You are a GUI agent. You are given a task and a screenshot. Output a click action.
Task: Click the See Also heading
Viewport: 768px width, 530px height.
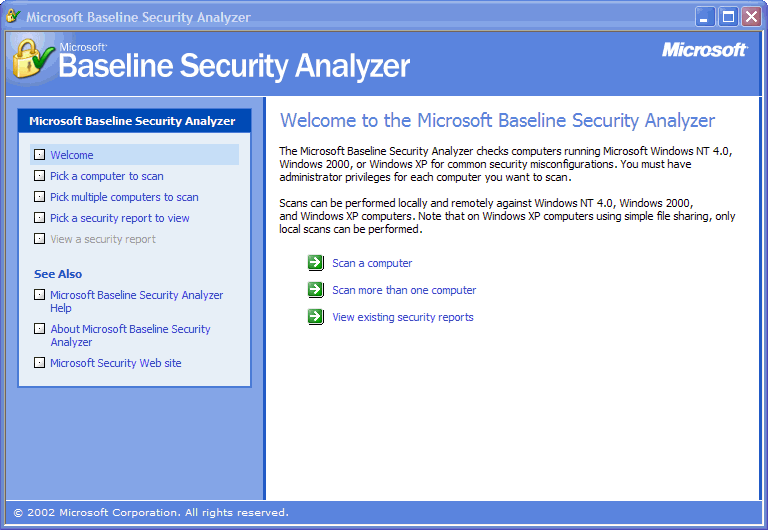pos(58,274)
